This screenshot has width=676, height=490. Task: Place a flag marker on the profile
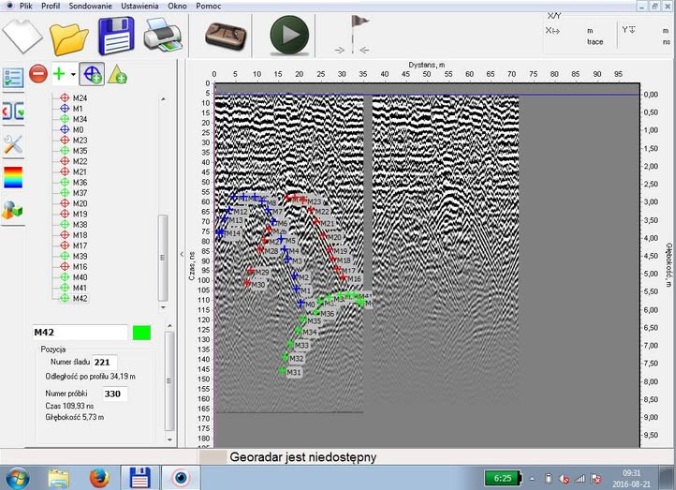pyautogui.click(x=353, y=34)
